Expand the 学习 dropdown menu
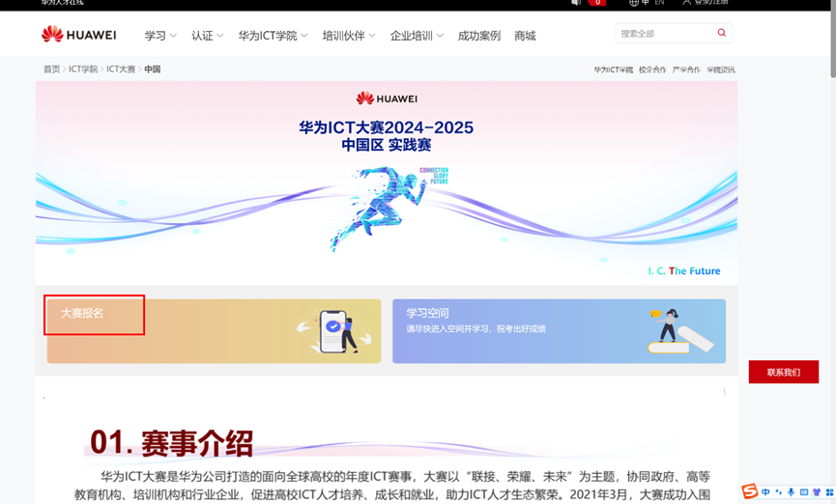 (160, 36)
